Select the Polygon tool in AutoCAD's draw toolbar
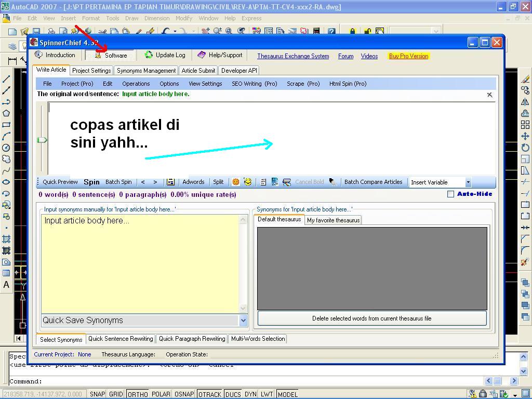 click(x=6, y=113)
